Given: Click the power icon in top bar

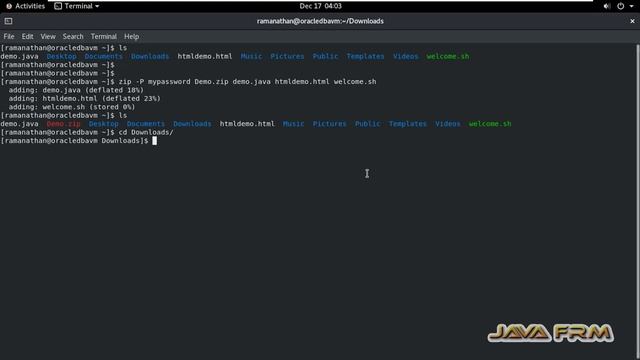Looking at the screenshot, I should (x=620, y=6).
